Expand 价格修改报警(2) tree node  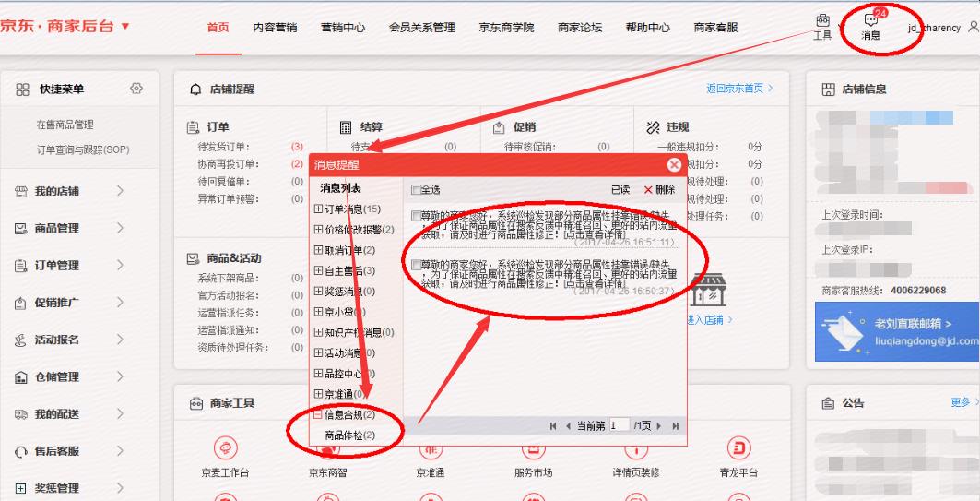coord(319,230)
